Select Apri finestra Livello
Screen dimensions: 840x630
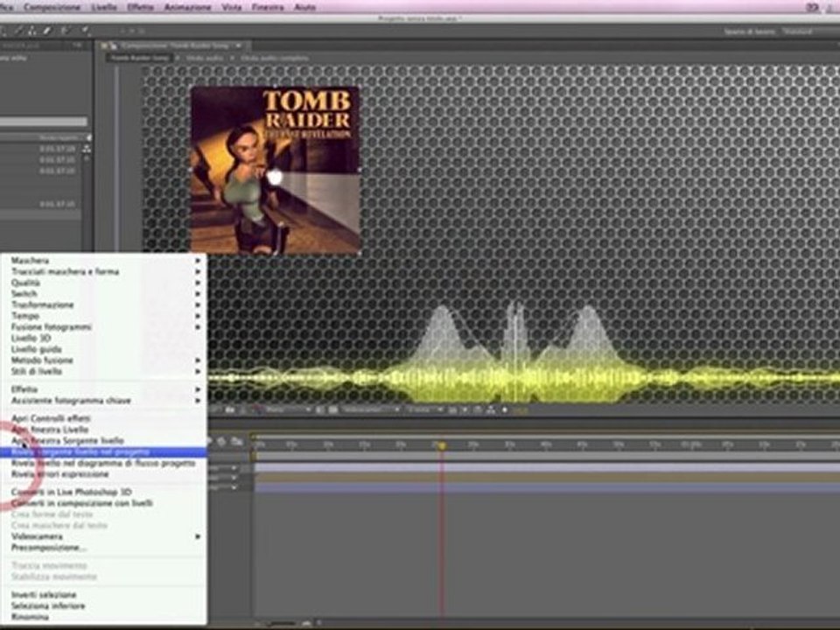click(104, 430)
